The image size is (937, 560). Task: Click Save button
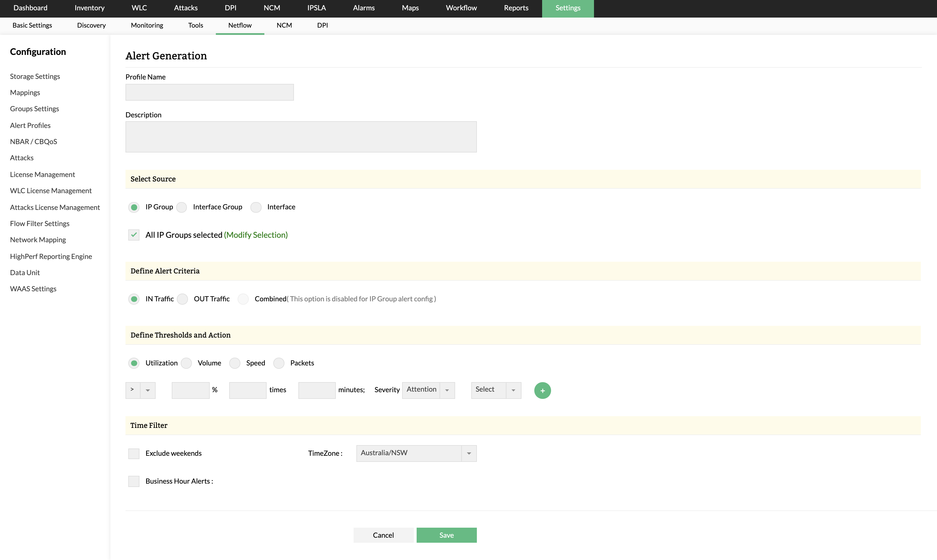coord(446,535)
